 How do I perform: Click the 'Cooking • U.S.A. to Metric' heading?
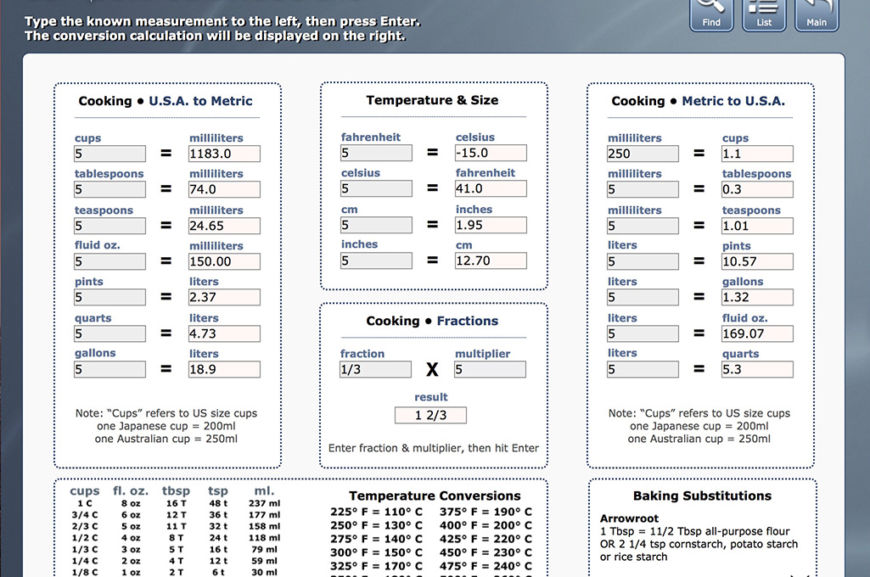165,101
